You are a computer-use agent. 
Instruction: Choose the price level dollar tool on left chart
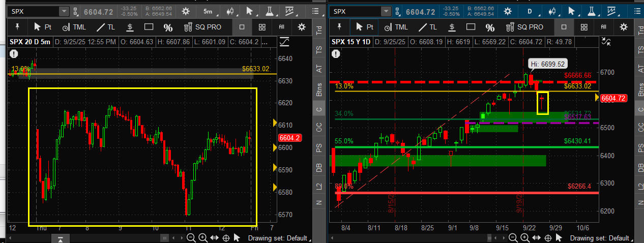point(130,27)
